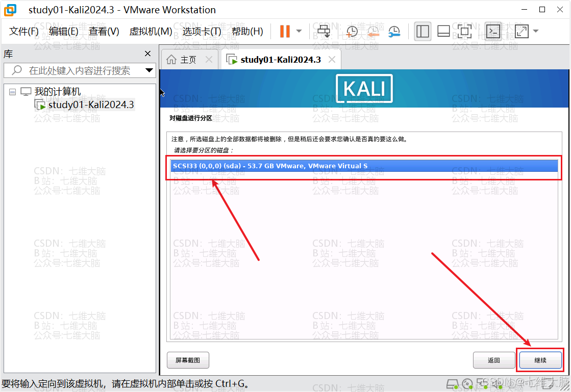Open the 选项卡(T) menu
The width and height of the screenshot is (571, 392).
(x=202, y=31)
